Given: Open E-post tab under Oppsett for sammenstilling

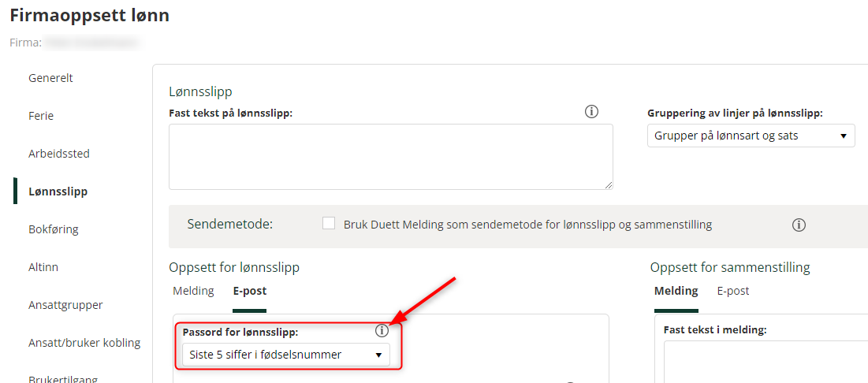Looking at the screenshot, I should (x=733, y=291).
